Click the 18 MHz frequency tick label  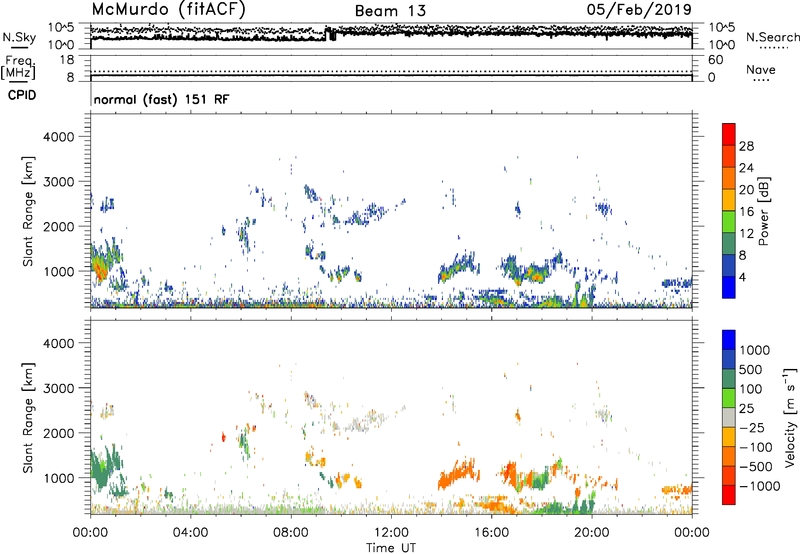point(67,60)
